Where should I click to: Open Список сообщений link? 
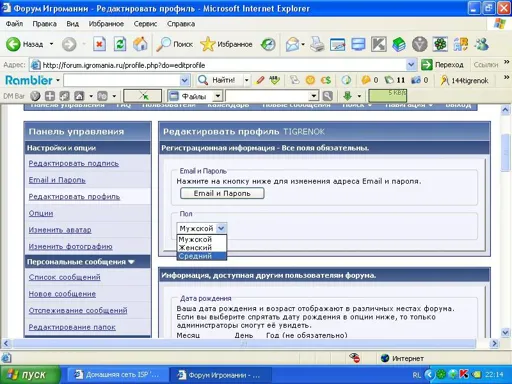click(64, 277)
